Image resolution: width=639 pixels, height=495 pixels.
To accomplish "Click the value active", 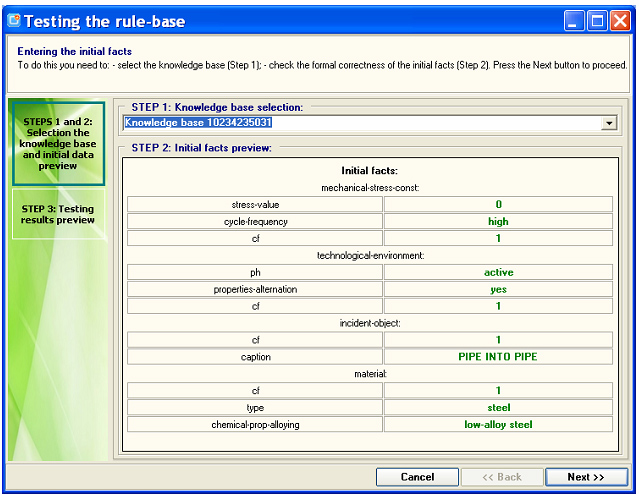I will pyautogui.click(x=498, y=272).
